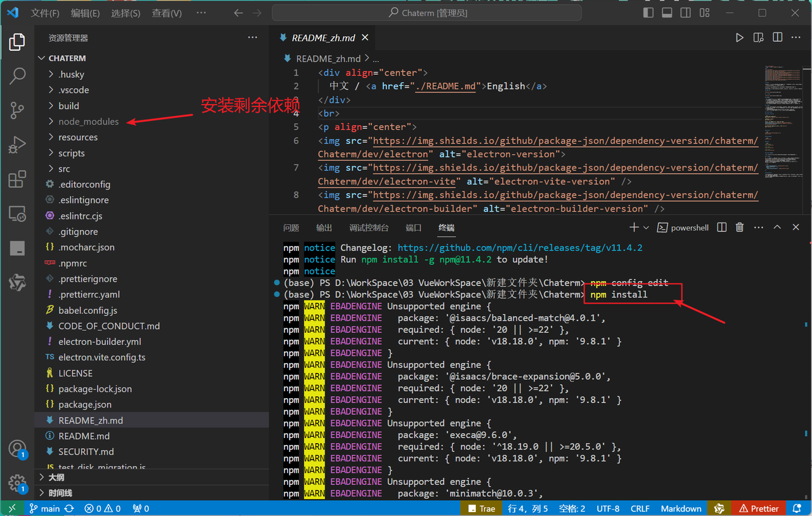Click the terminal-square icon in the activity bar

pyautogui.click(x=17, y=248)
